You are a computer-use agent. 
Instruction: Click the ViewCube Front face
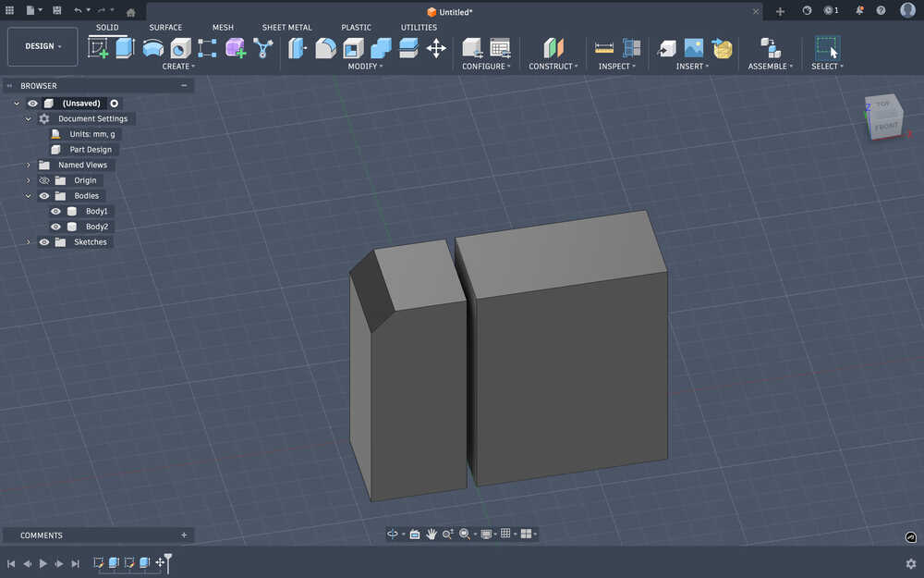click(886, 125)
